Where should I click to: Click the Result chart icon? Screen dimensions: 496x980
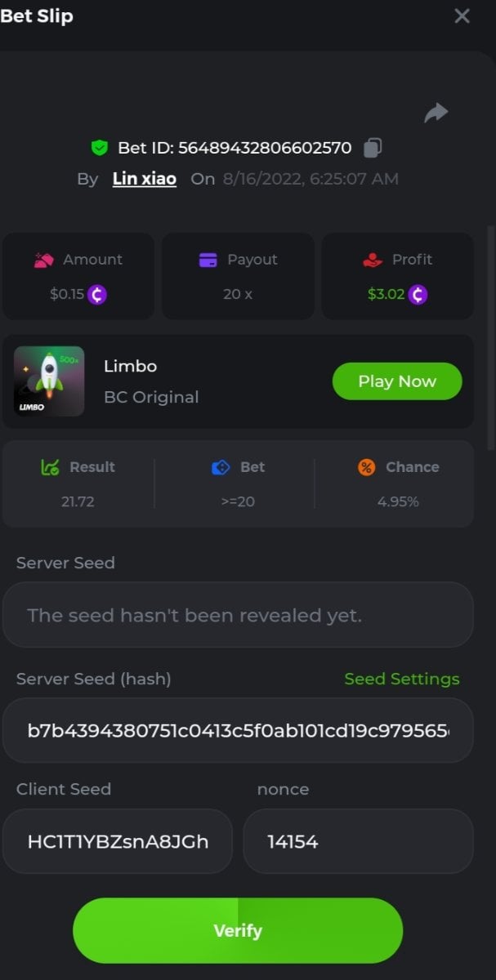50,467
